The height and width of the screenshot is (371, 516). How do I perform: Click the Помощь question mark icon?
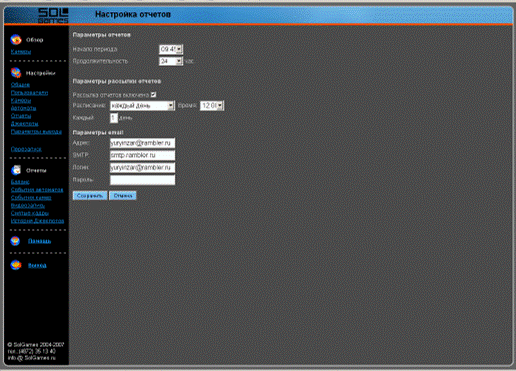pos(15,241)
